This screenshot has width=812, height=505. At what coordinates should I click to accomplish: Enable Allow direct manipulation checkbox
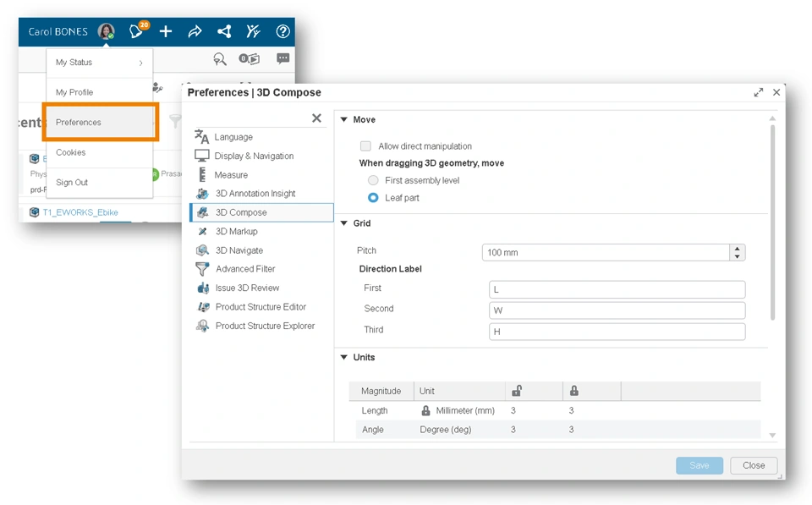point(365,146)
